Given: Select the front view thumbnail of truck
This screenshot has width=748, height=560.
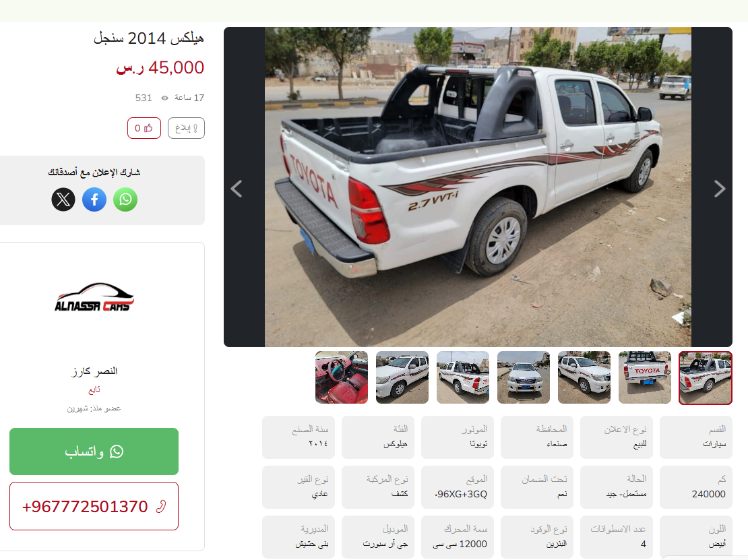Looking at the screenshot, I should (x=524, y=377).
